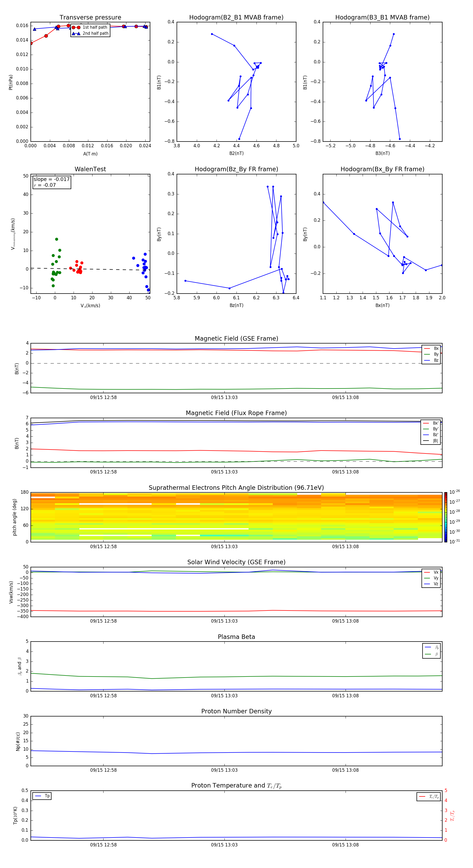Click the 'Transverse pressure' plot title

pyautogui.click(x=90, y=18)
